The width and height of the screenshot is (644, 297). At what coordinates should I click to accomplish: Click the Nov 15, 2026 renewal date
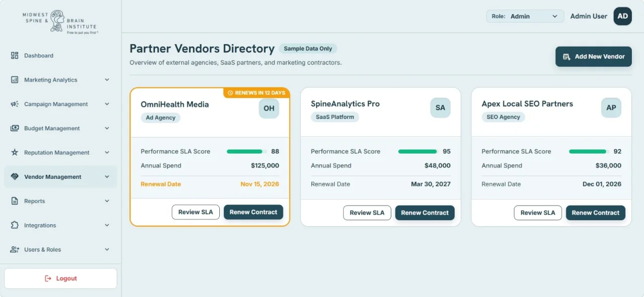tap(260, 184)
